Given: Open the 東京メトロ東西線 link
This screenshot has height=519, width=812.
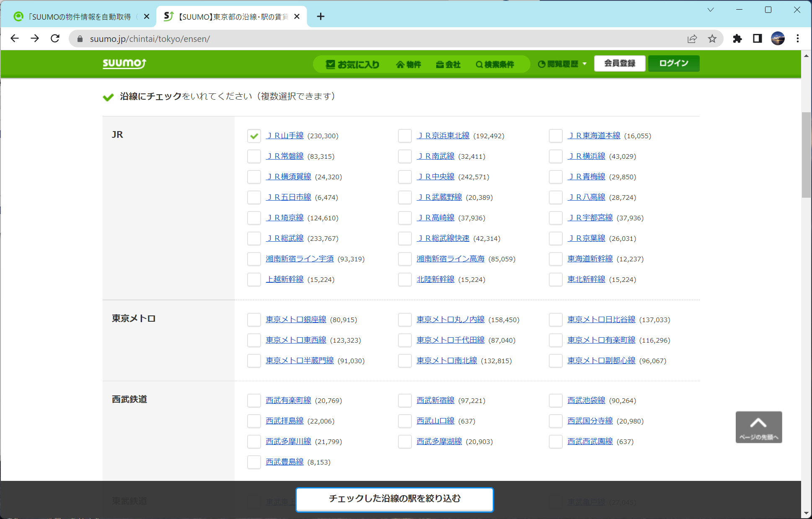Looking at the screenshot, I should click(x=296, y=340).
